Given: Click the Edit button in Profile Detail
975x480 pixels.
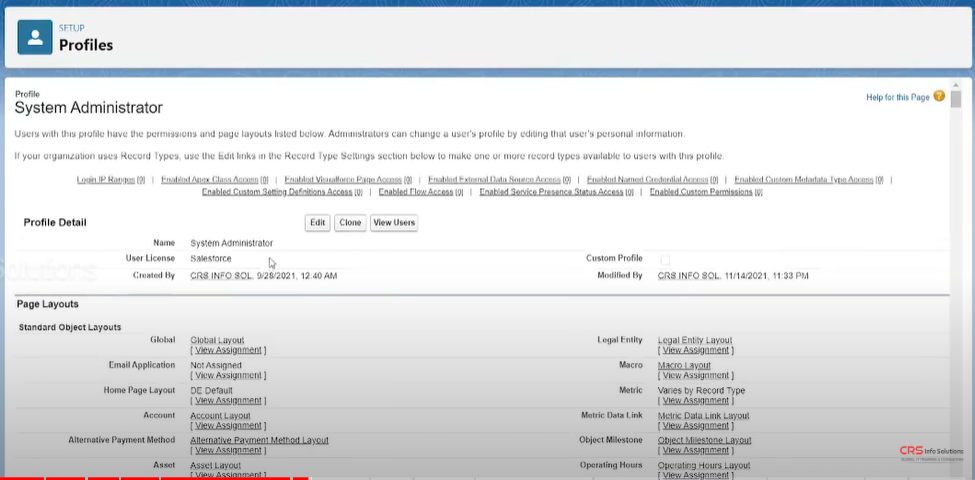Looking at the screenshot, I should [x=318, y=223].
